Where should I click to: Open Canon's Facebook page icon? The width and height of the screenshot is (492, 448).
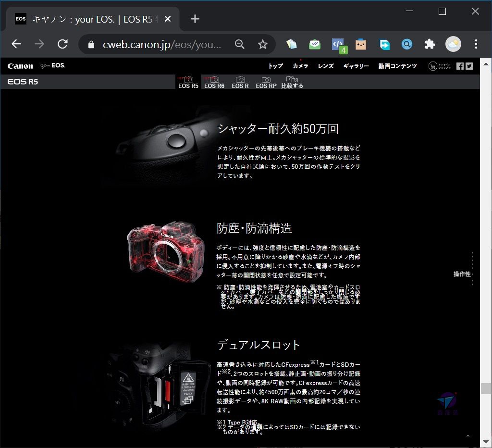click(x=460, y=66)
